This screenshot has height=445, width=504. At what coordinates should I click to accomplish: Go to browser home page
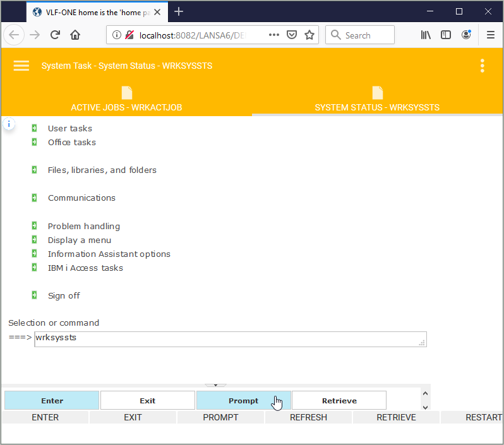75,35
